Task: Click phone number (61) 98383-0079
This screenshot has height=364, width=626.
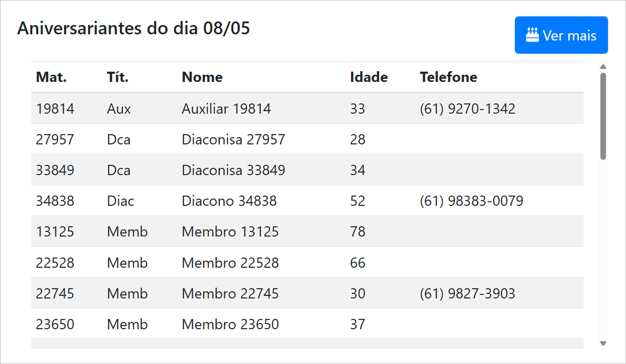Action: tap(472, 201)
